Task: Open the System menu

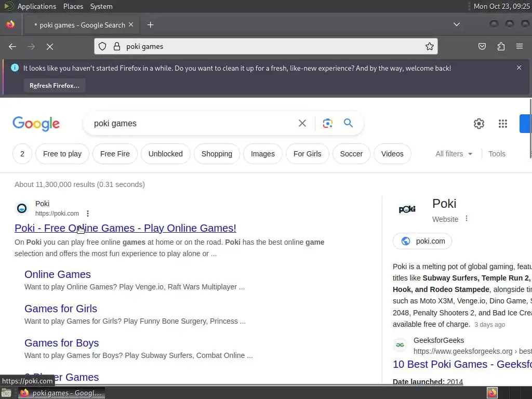Action: pyautogui.click(x=101, y=6)
